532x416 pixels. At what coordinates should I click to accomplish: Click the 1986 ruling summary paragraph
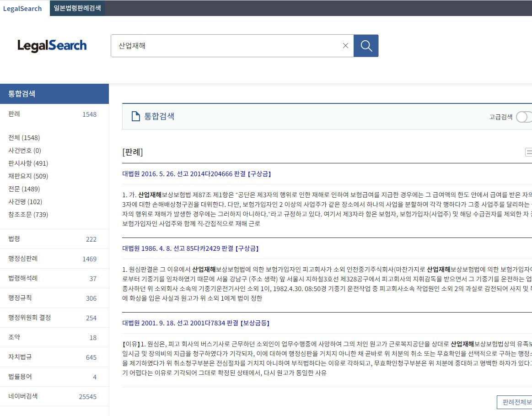(x=327, y=284)
